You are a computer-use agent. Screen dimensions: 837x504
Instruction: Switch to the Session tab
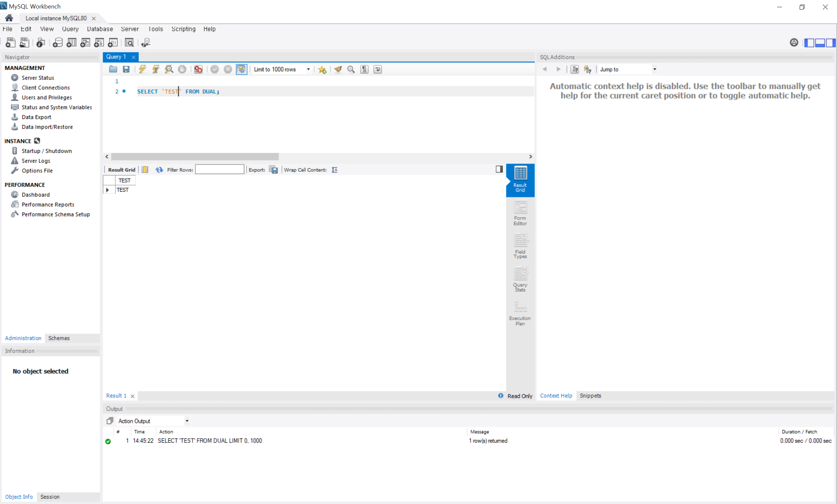point(50,497)
